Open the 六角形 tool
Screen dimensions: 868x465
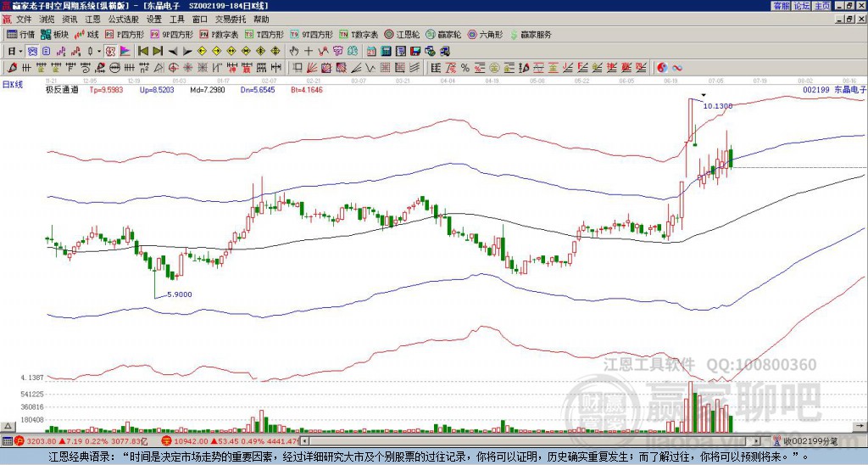click(x=485, y=34)
